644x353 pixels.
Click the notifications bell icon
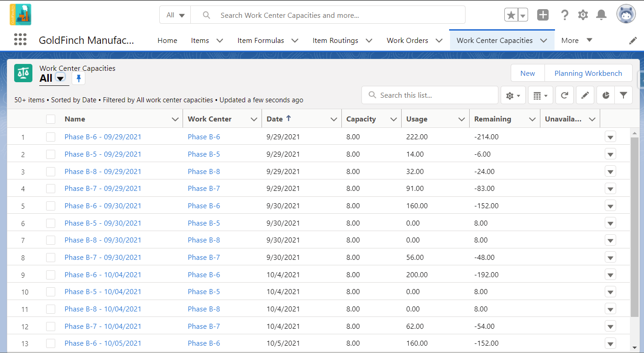coord(602,15)
